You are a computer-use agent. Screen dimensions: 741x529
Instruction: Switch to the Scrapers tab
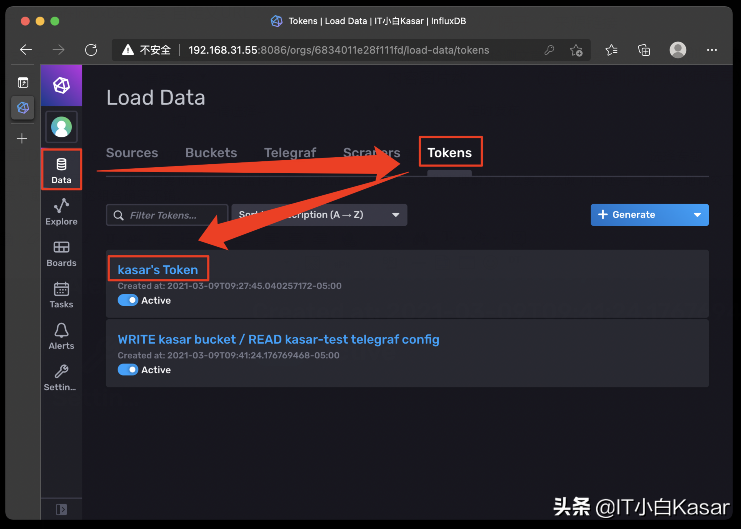[371, 153]
